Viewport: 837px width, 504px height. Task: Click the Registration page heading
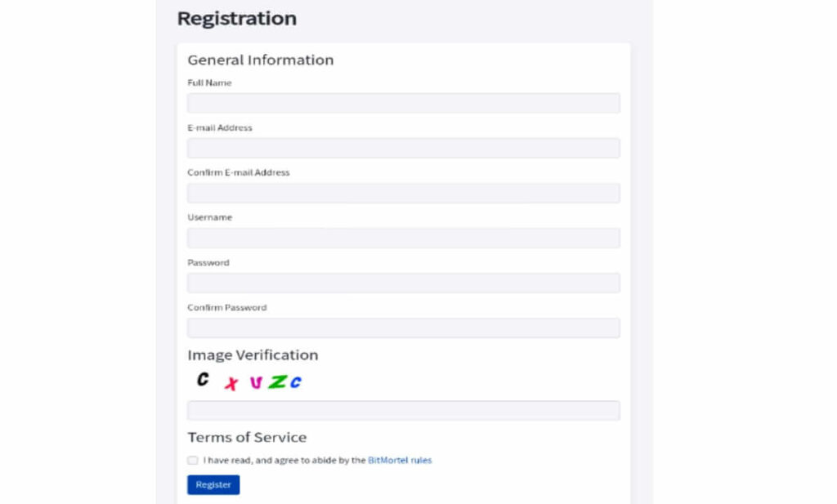pos(236,19)
